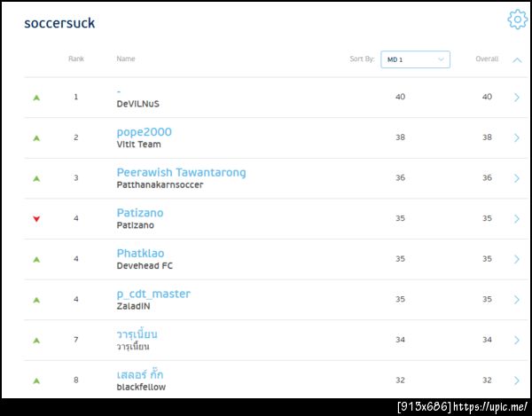Screen dimensions: 532x416
Task: Click green up arrow beside DeVILNuS
Action: 36,98
